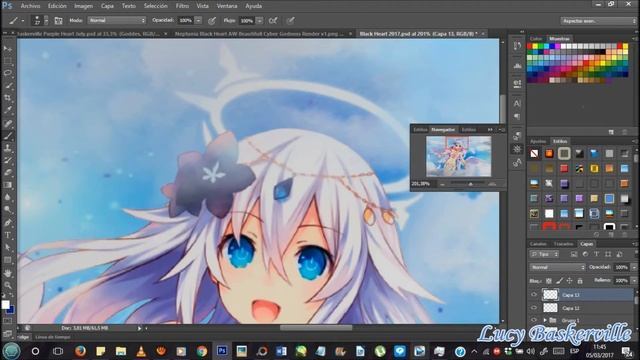
Task: Open Firefox from the taskbar
Action: pyautogui.click(x=80, y=351)
